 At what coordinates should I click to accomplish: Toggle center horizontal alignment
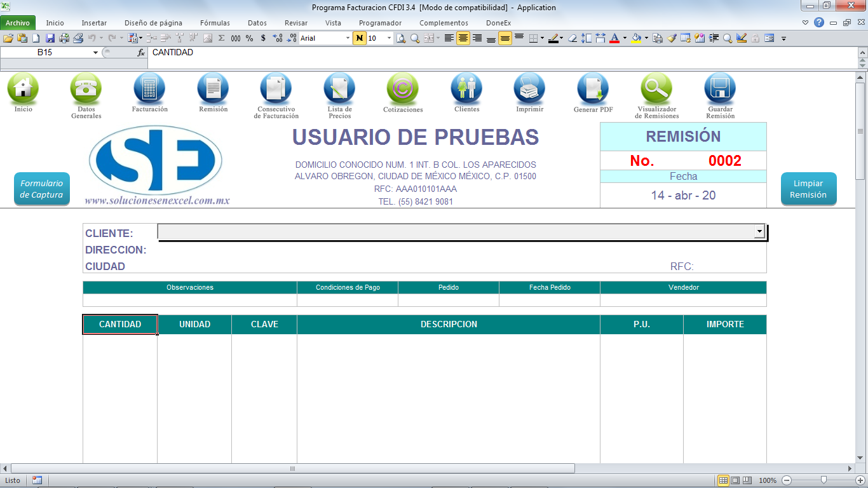pos(463,38)
